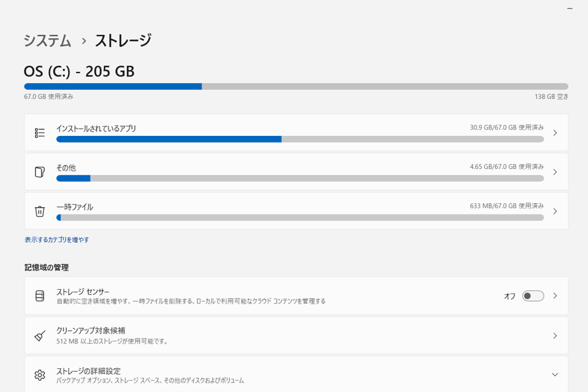Click the ストレージ breadcrumb title
588x392 pixels.
pyautogui.click(x=123, y=40)
